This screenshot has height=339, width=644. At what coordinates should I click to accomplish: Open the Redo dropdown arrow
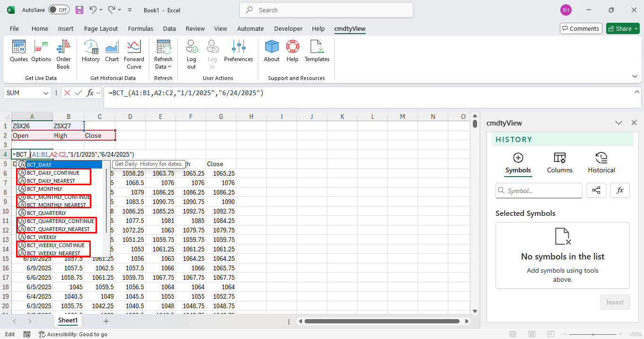tap(119, 10)
